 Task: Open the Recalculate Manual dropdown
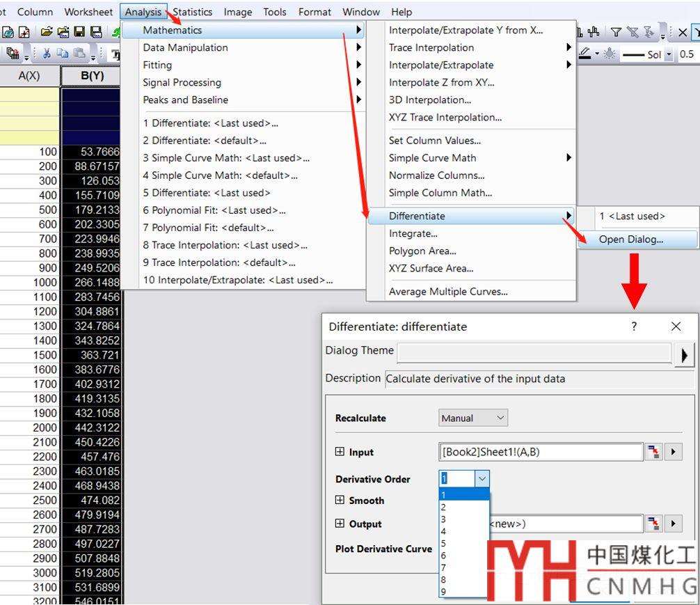pos(473,418)
